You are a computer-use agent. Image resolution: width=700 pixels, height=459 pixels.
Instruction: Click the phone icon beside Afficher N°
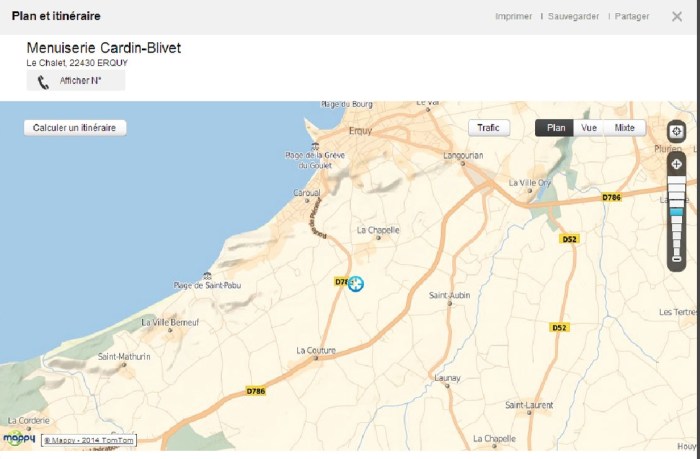tap(43, 82)
